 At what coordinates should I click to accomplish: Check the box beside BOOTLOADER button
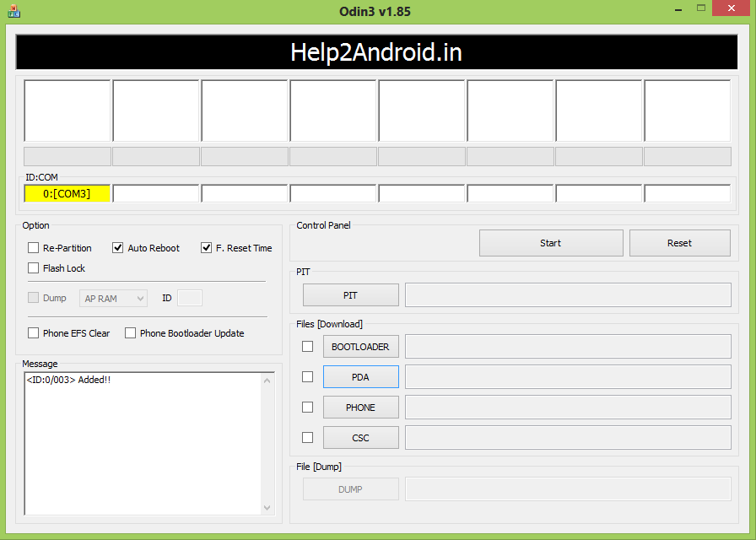point(308,347)
